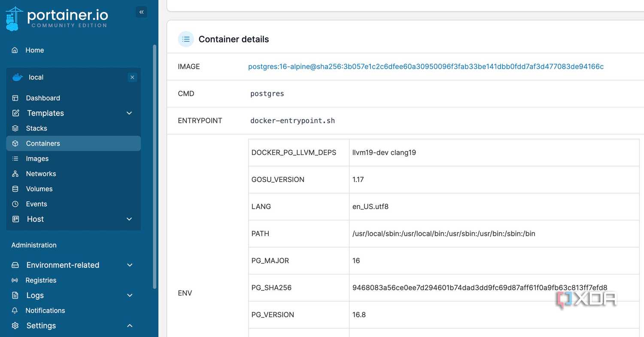Click the Environment-related drive icon
This screenshot has height=337, width=644.
tap(15, 265)
